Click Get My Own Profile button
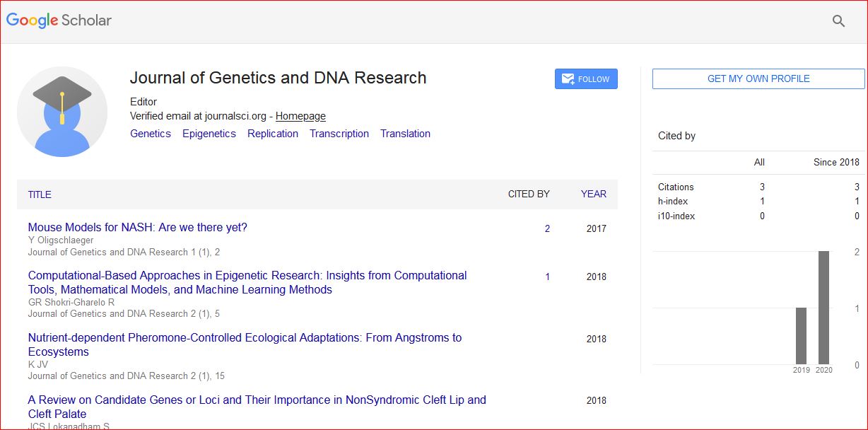868x430 pixels. (x=758, y=79)
